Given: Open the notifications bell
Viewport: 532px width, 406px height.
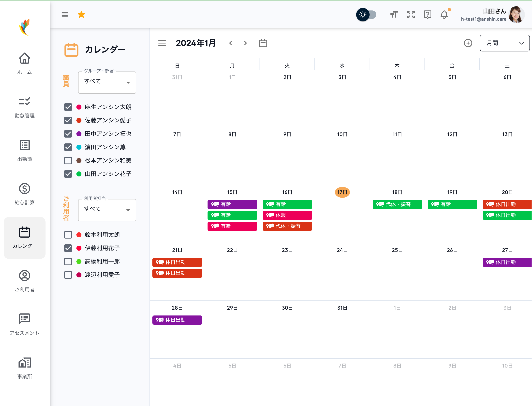Looking at the screenshot, I should (x=444, y=15).
